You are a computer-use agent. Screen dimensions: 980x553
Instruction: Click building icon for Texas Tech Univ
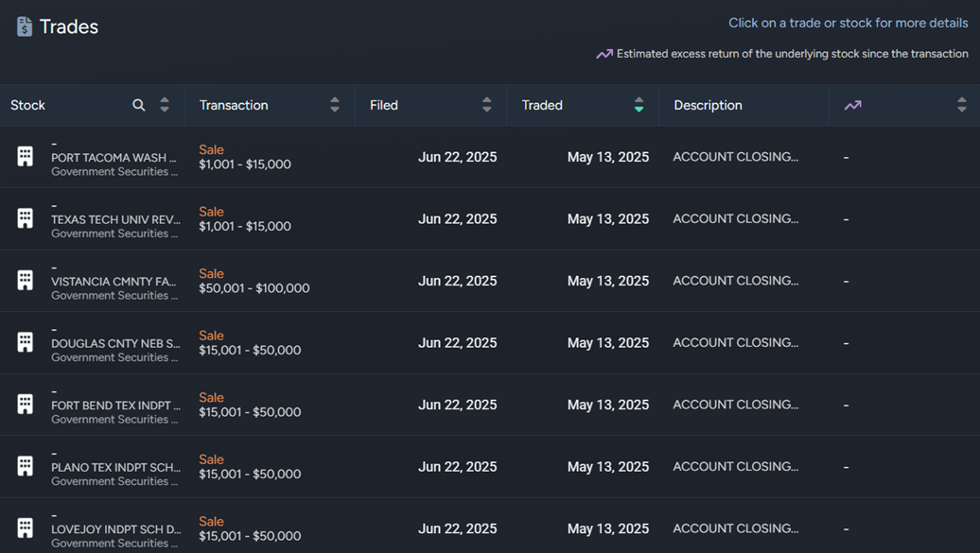pyautogui.click(x=26, y=218)
